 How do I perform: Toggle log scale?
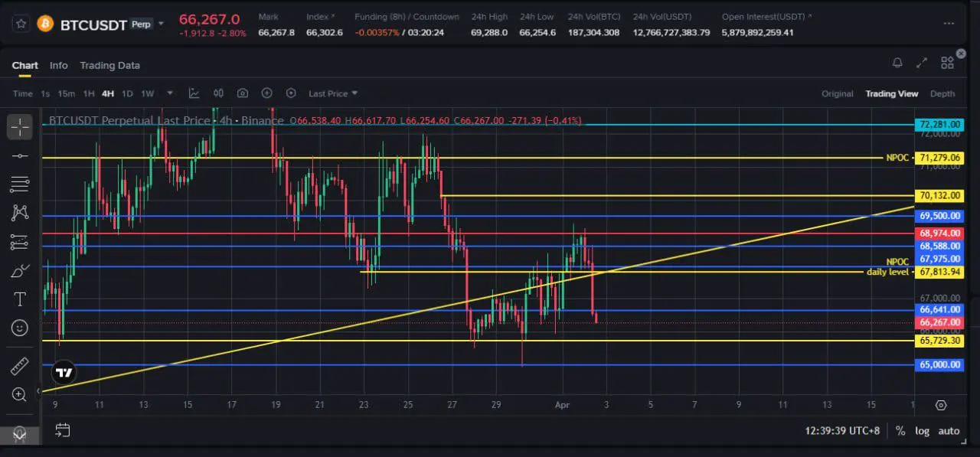pos(922,431)
